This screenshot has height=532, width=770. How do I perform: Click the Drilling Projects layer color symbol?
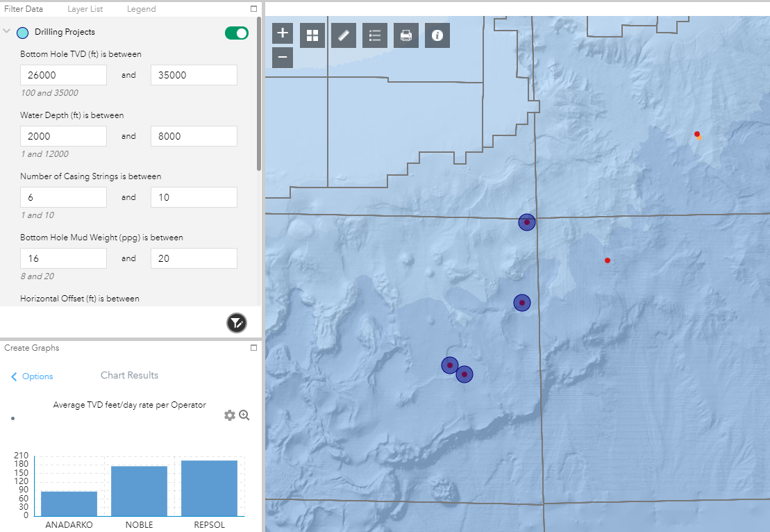(x=23, y=33)
